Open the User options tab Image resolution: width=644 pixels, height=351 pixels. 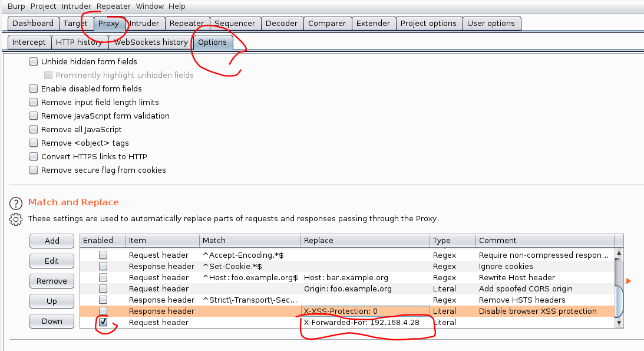point(491,24)
